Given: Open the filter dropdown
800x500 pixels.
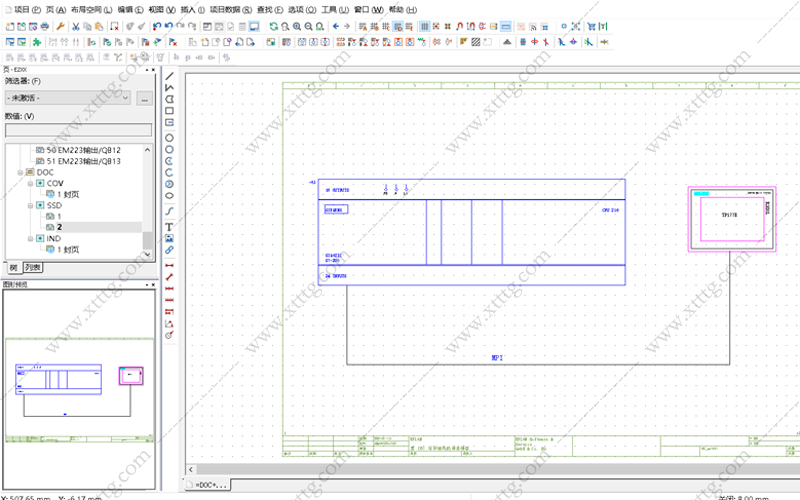Looking at the screenshot, I should click(x=68, y=97).
